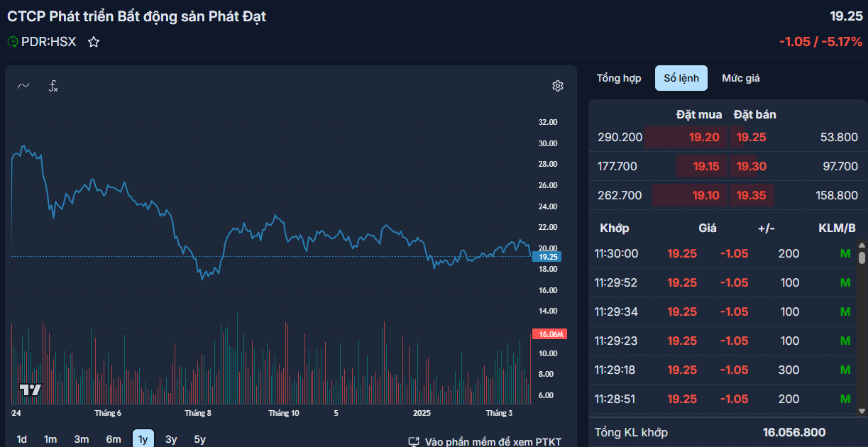The height and width of the screenshot is (447, 868).
Task: Click ask volume 158.800
Action: (836, 195)
